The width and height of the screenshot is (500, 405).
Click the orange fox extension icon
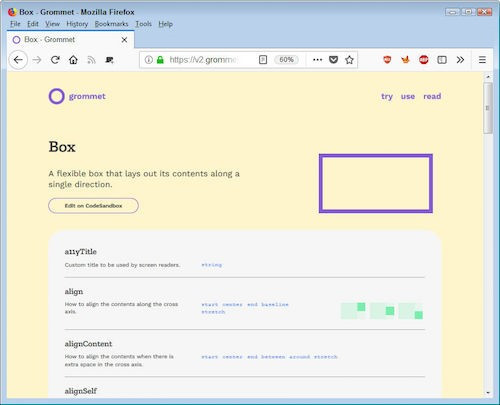click(x=405, y=60)
